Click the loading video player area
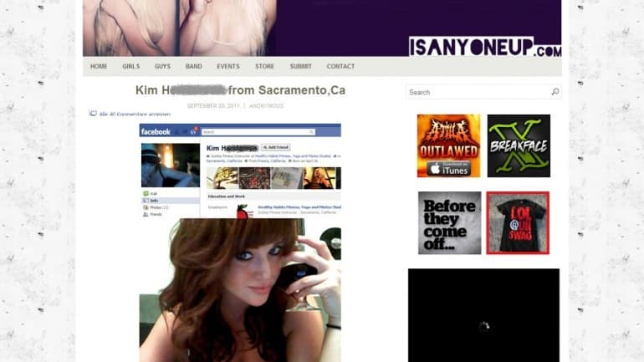Screen dimensions: 644x362 [x=483, y=315]
